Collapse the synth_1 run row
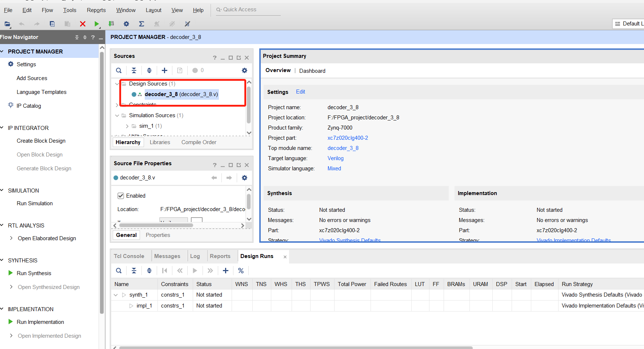The image size is (644, 349). click(116, 295)
